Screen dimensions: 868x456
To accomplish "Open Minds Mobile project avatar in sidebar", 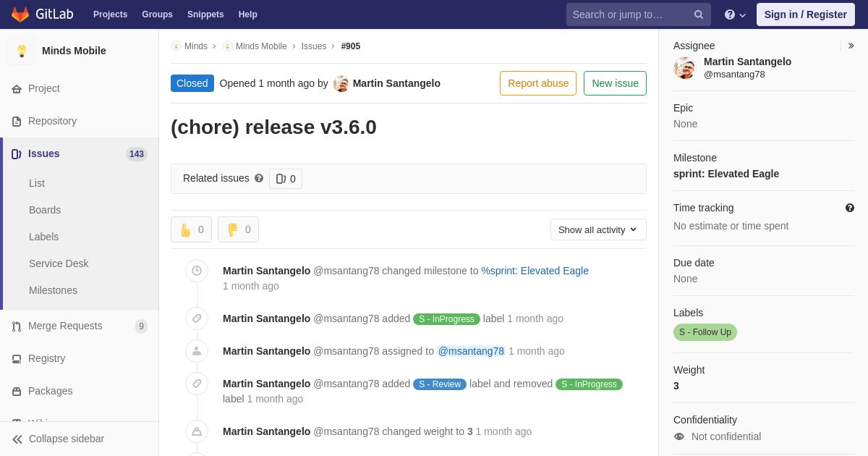I will (x=22, y=51).
